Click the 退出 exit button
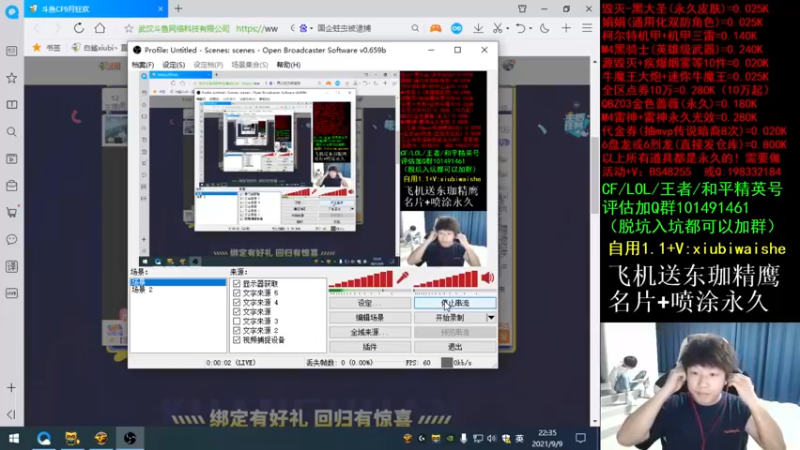The image size is (800, 450). click(x=455, y=347)
